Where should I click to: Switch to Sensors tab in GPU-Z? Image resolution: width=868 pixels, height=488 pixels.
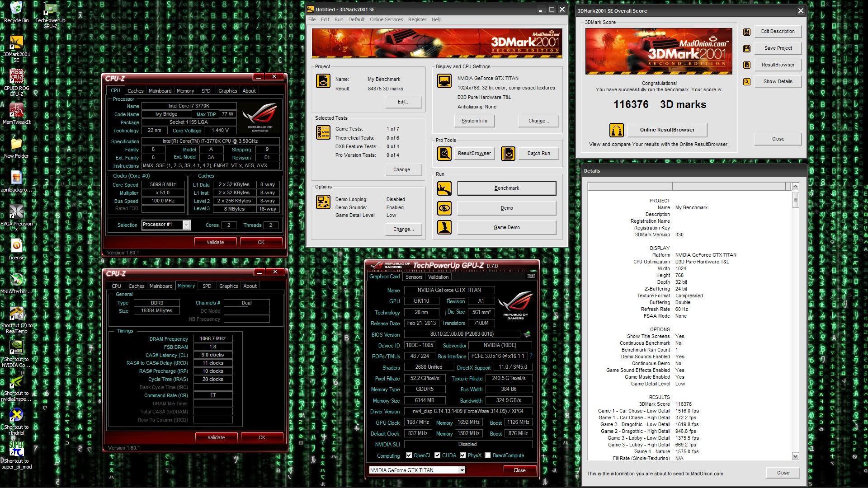414,277
